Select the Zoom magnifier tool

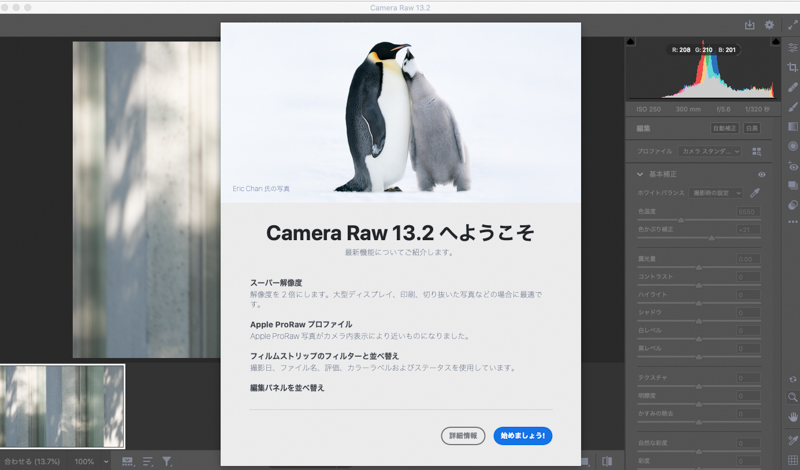(792, 397)
